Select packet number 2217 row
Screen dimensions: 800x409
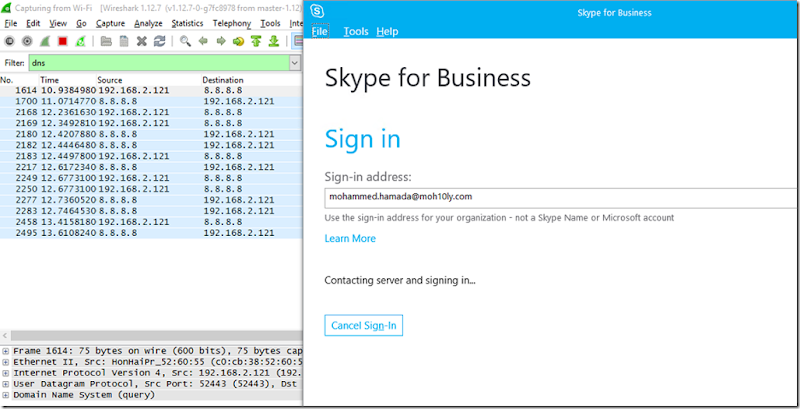[151, 167]
